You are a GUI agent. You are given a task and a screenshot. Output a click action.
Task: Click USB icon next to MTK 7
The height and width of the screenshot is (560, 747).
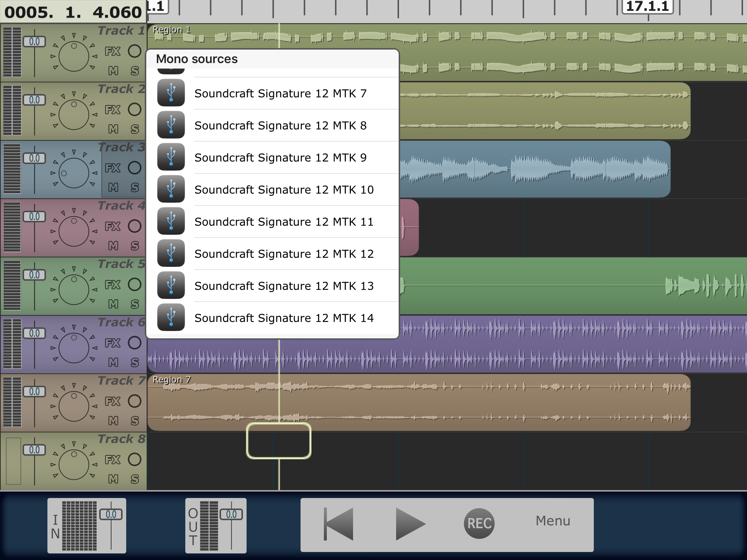(171, 93)
